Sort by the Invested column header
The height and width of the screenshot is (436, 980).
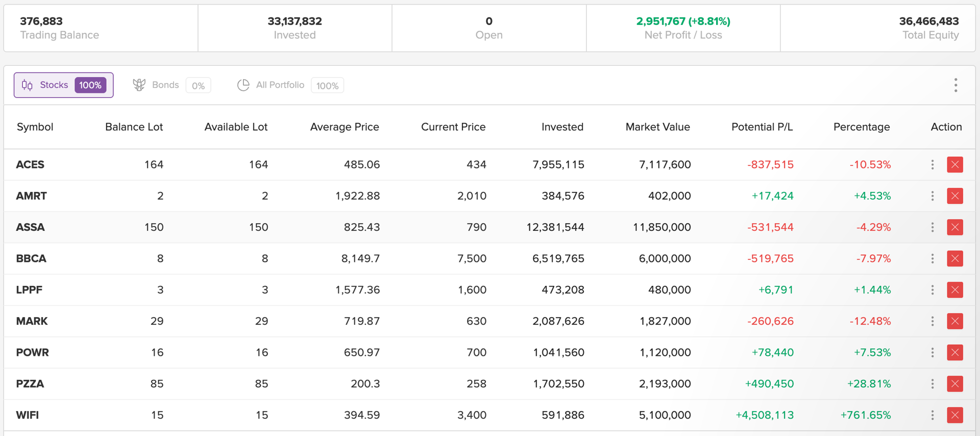(562, 127)
